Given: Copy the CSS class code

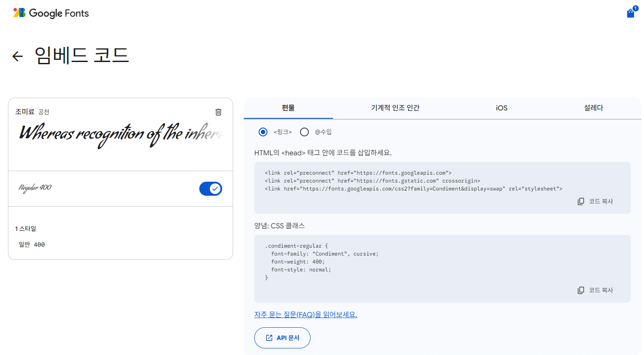Looking at the screenshot, I should pyautogui.click(x=595, y=290).
